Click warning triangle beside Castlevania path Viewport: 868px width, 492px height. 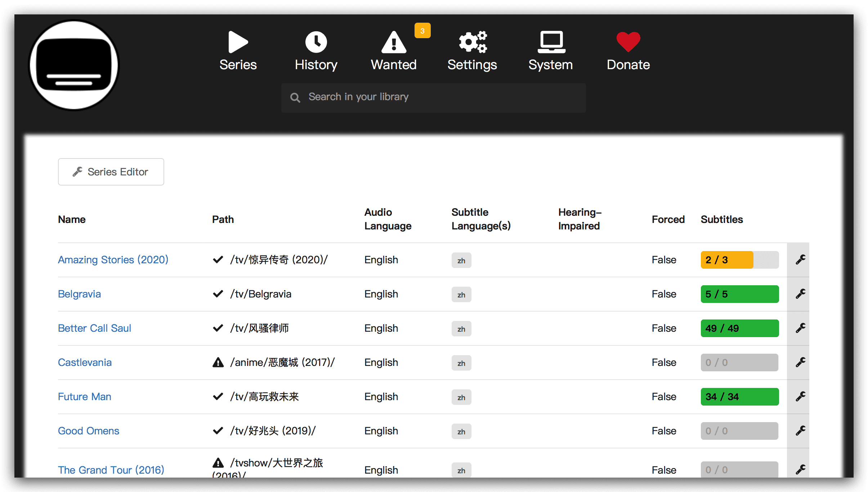(218, 362)
